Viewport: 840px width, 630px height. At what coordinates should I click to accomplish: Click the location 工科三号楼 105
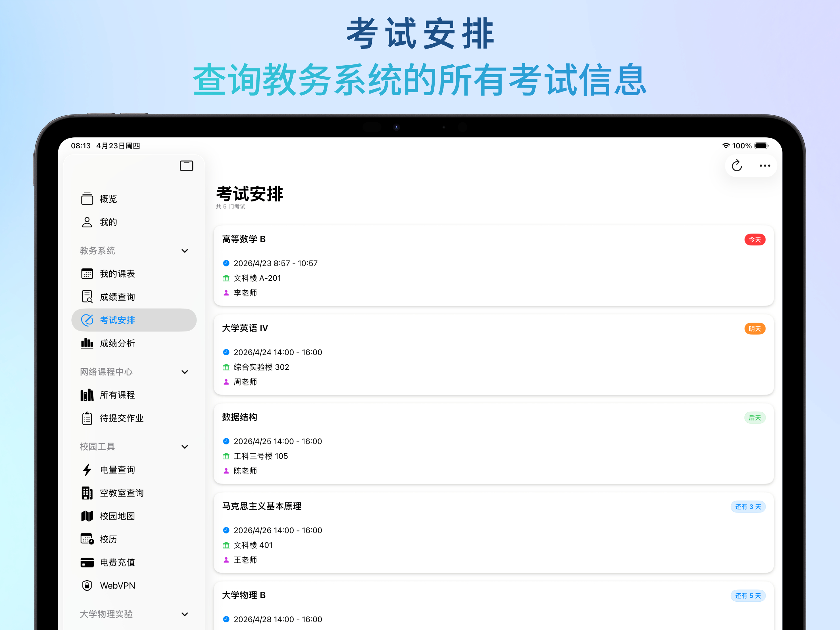(260, 456)
